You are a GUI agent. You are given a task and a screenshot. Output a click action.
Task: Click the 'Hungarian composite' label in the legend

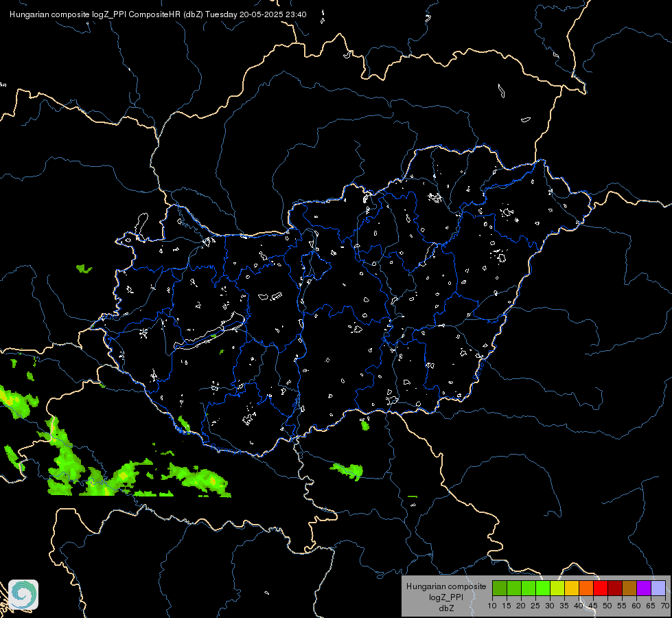point(446,586)
